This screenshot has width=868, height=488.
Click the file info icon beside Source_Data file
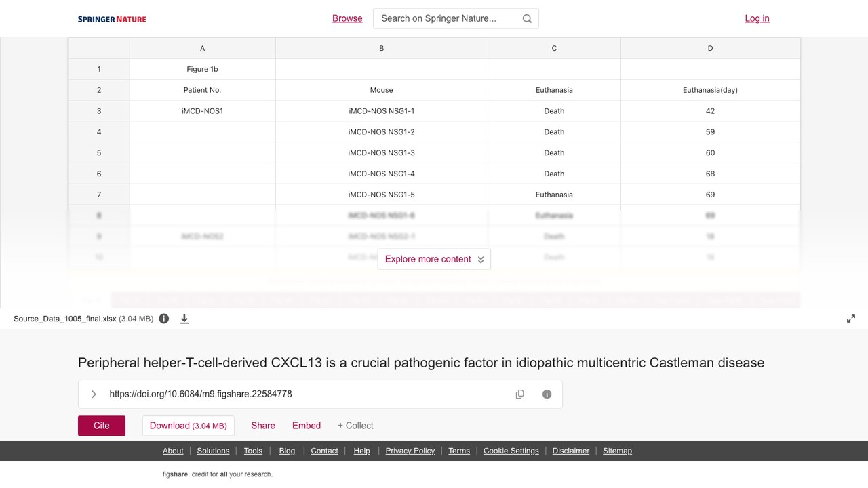coord(163,319)
